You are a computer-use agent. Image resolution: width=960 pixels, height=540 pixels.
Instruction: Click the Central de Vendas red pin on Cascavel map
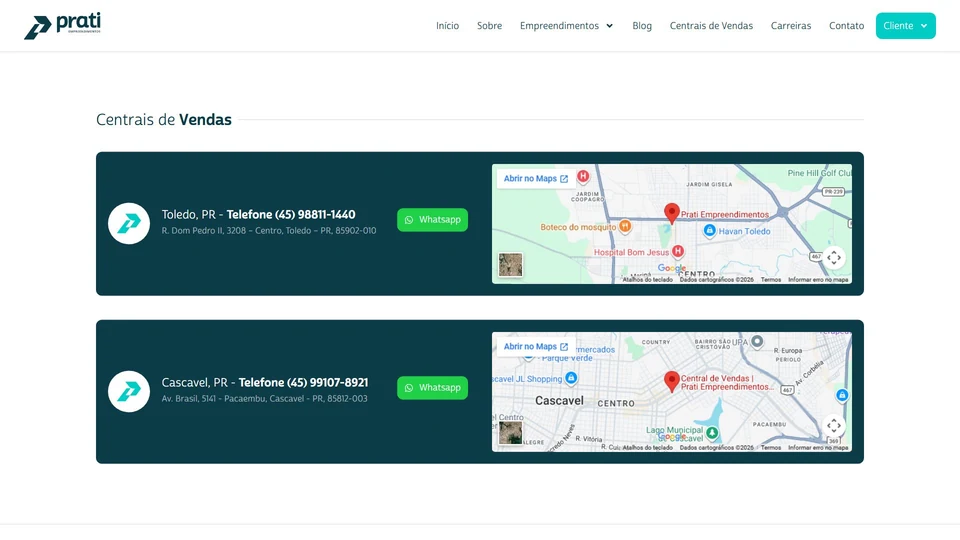[672, 381]
